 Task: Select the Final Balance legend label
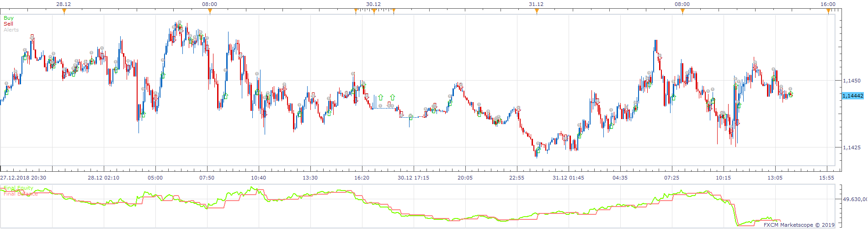tap(21, 194)
